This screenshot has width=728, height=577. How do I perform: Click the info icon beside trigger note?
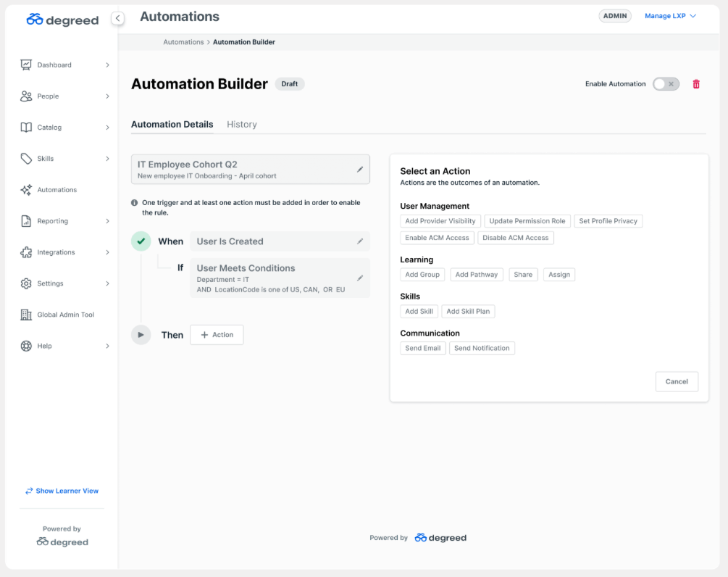[135, 203]
